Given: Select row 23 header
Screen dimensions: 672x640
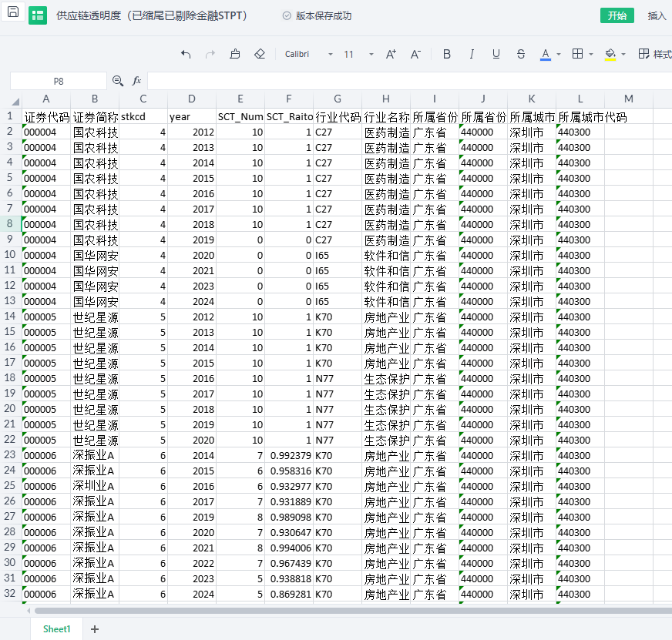Looking at the screenshot, I should tap(10, 454).
